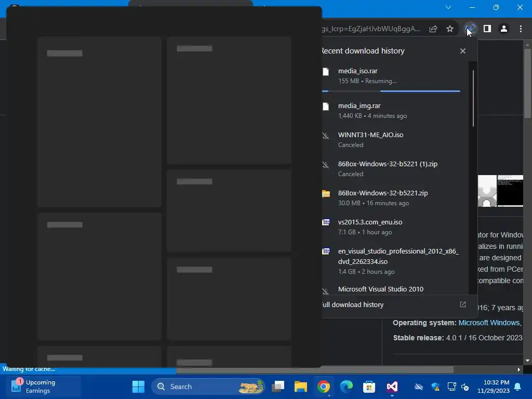Click ISO icon beside en_visual_studio_professional_2012

pos(326,251)
